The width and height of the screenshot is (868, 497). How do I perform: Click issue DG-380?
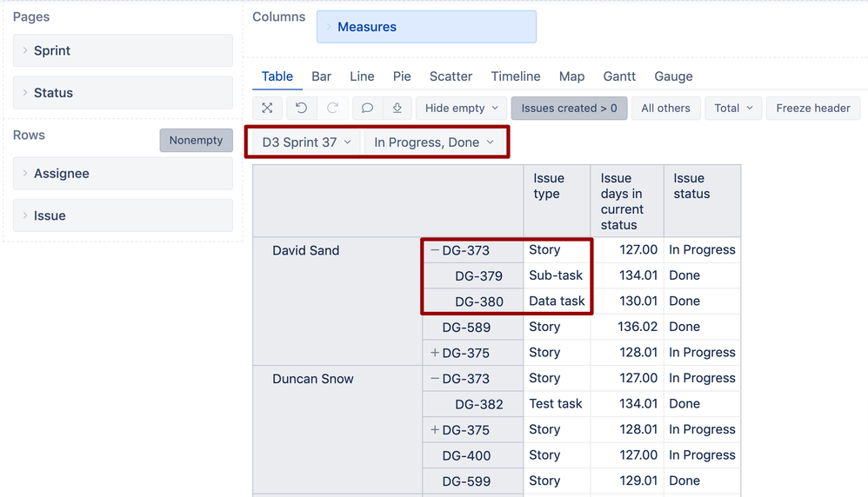(x=479, y=302)
